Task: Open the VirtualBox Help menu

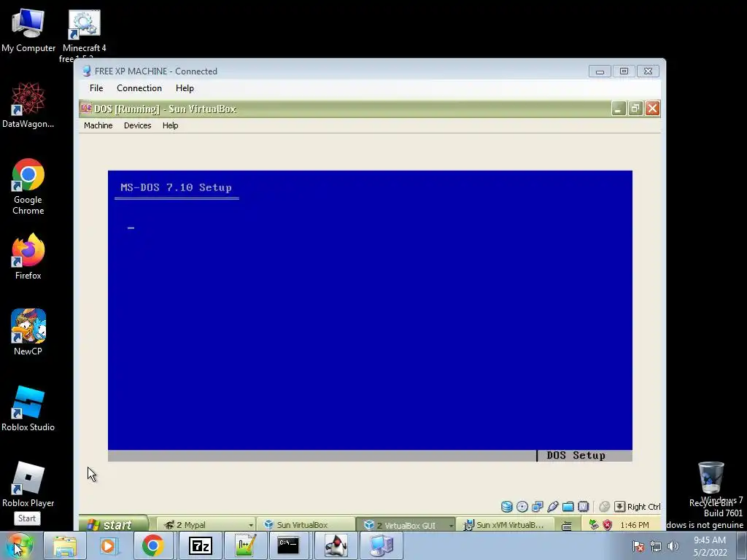Action: point(170,125)
